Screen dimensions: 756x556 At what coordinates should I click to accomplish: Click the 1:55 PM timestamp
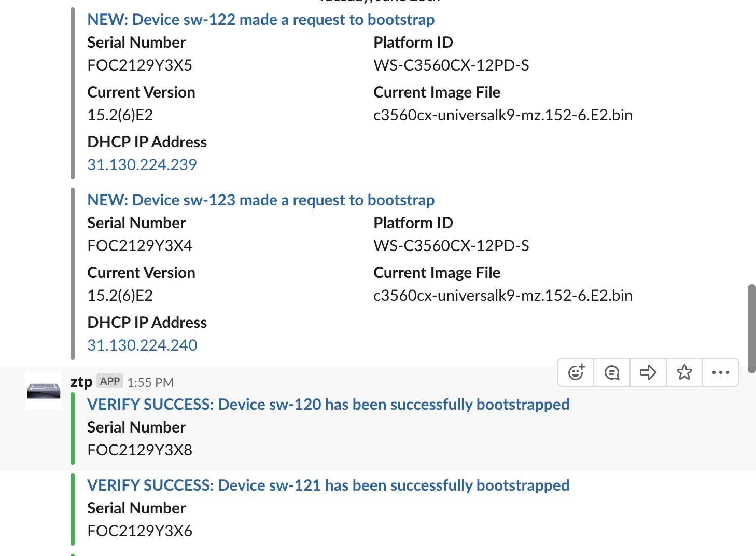[150, 383]
